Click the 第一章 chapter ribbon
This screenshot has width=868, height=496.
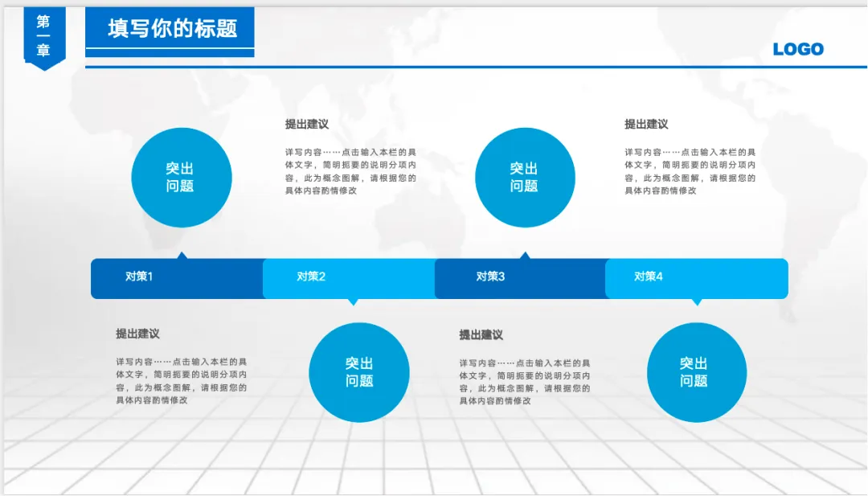coord(44,38)
